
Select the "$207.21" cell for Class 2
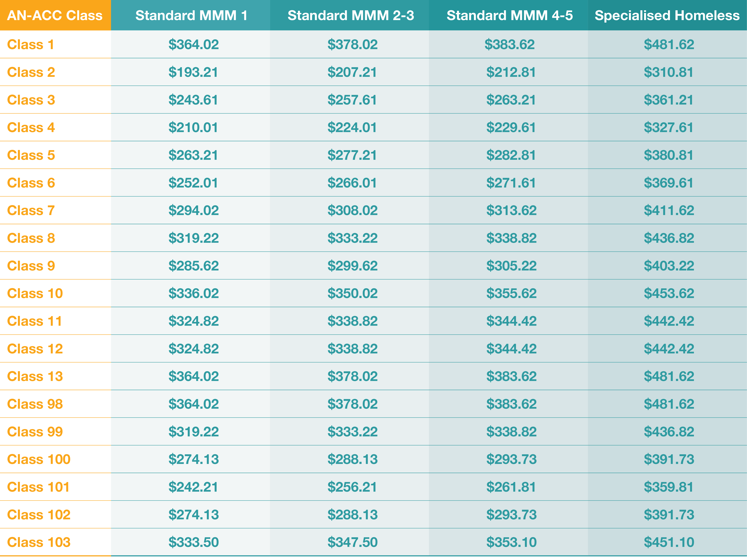click(352, 72)
